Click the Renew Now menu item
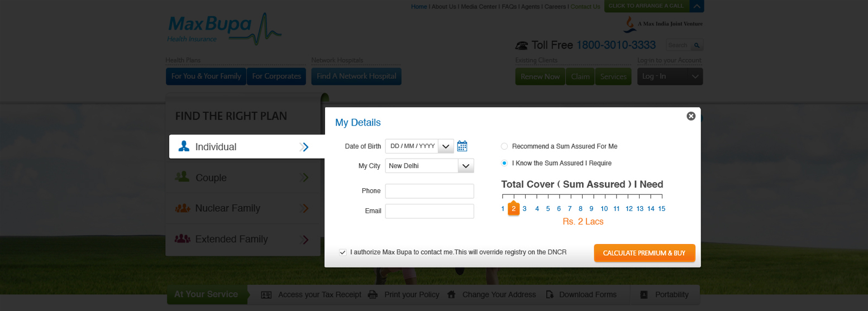Image resolution: width=868 pixels, height=311 pixels. 540,76
